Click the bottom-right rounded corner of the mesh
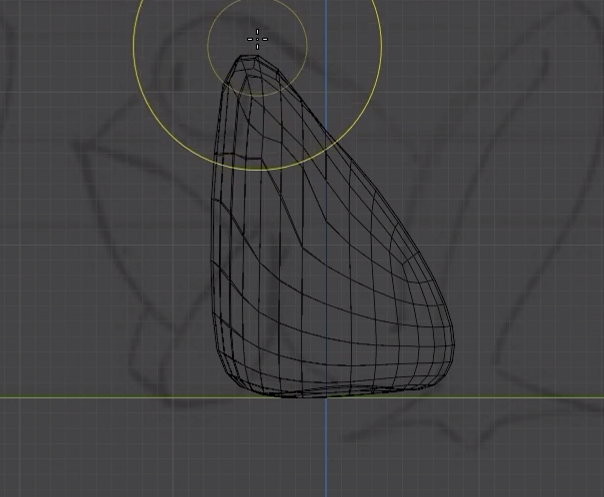604x497 pixels. point(443,374)
